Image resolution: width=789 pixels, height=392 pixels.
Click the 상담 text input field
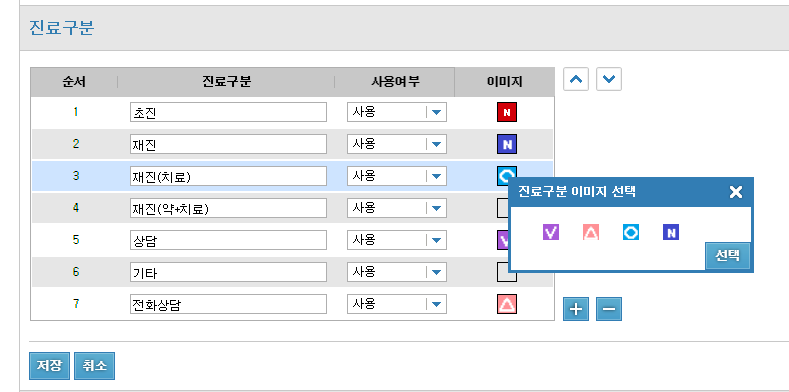pyautogui.click(x=228, y=240)
